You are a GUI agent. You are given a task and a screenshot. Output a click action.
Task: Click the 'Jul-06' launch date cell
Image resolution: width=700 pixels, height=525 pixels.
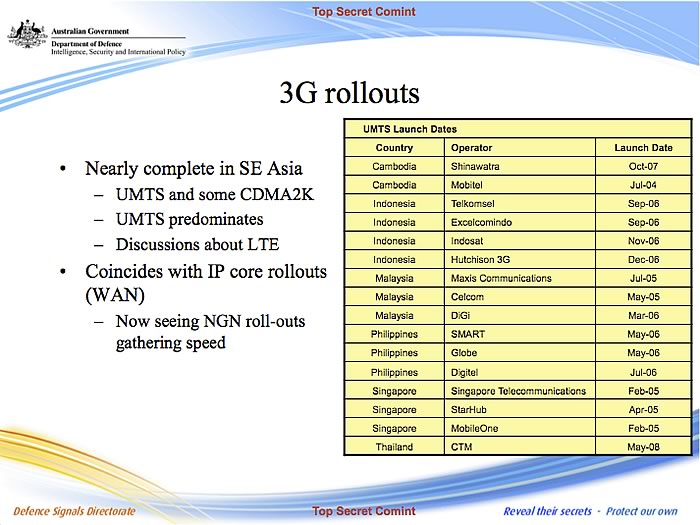(x=643, y=372)
